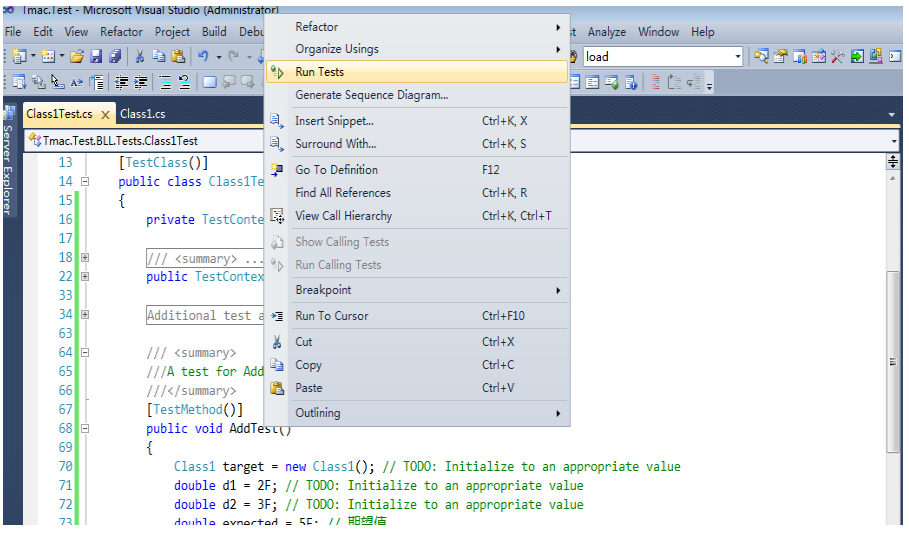
Task: Close the Class1Test.cs tab
Action: pos(105,115)
